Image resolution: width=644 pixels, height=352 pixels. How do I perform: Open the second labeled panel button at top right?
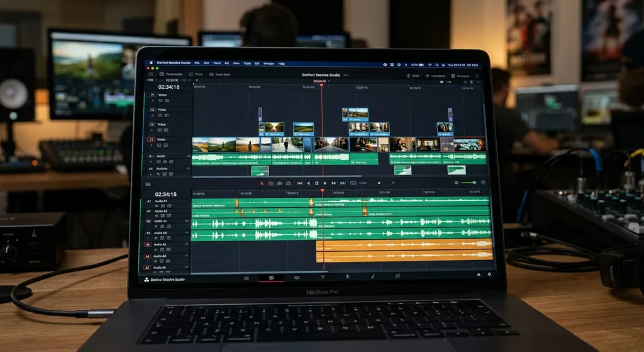pos(435,76)
